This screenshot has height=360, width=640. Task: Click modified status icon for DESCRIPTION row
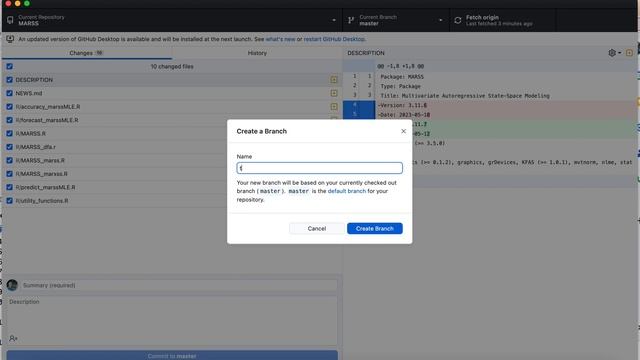pos(334,80)
